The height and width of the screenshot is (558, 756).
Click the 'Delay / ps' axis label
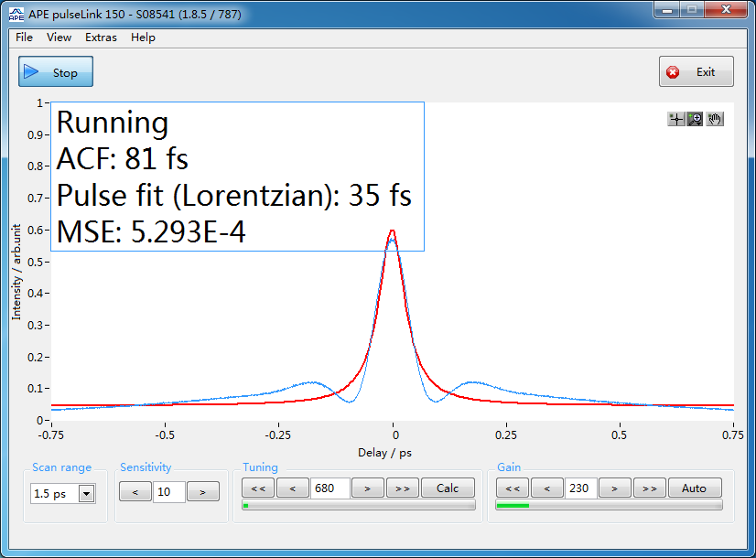coord(384,453)
